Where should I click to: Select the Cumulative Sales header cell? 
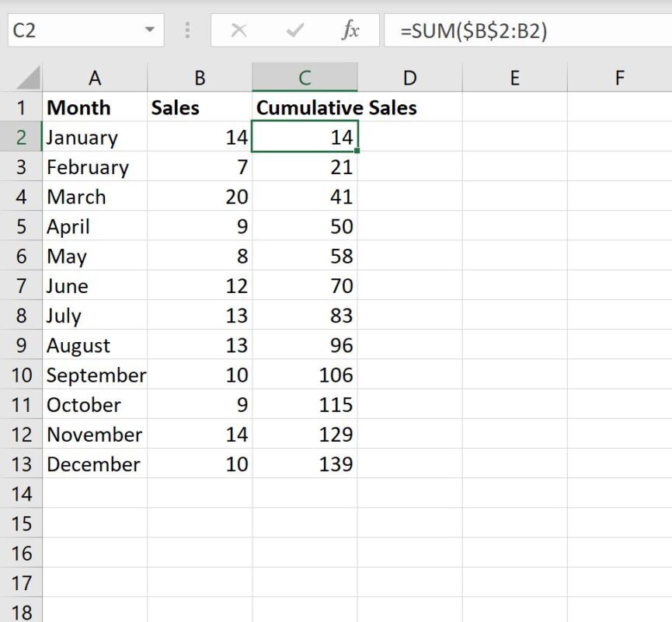[305, 107]
